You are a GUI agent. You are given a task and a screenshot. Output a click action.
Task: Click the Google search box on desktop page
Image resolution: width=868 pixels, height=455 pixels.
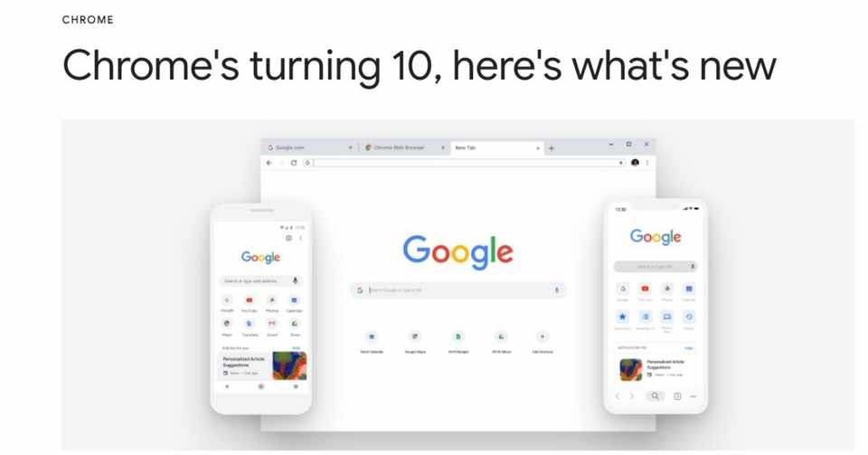(x=458, y=290)
